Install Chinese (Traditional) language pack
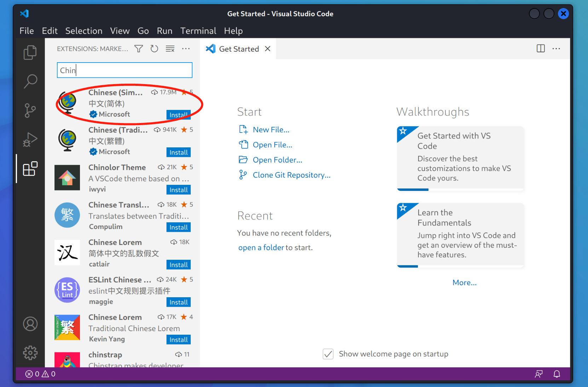This screenshot has width=588, height=387. pyautogui.click(x=178, y=152)
